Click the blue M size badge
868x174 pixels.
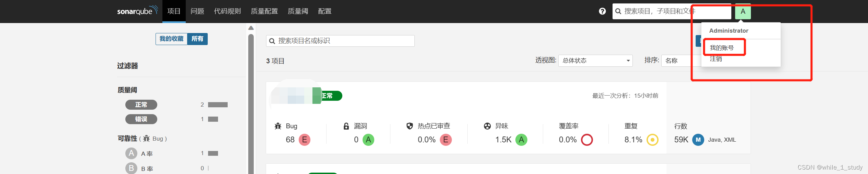pyautogui.click(x=698, y=140)
